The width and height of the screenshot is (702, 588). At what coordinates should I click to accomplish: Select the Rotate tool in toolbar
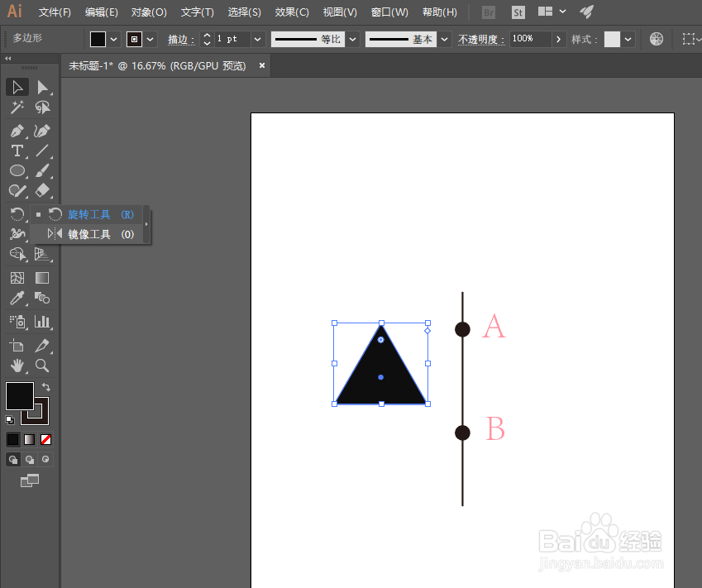click(x=17, y=214)
